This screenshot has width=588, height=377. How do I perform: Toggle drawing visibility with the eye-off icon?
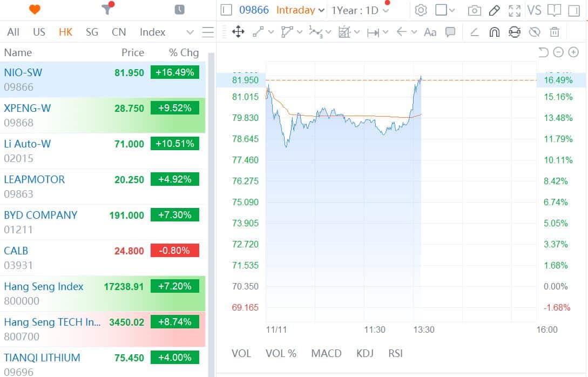pos(534,32)
